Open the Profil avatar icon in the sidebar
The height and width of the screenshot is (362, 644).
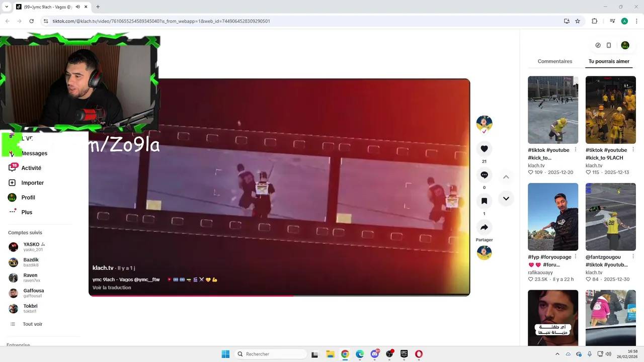coord(12,197)
